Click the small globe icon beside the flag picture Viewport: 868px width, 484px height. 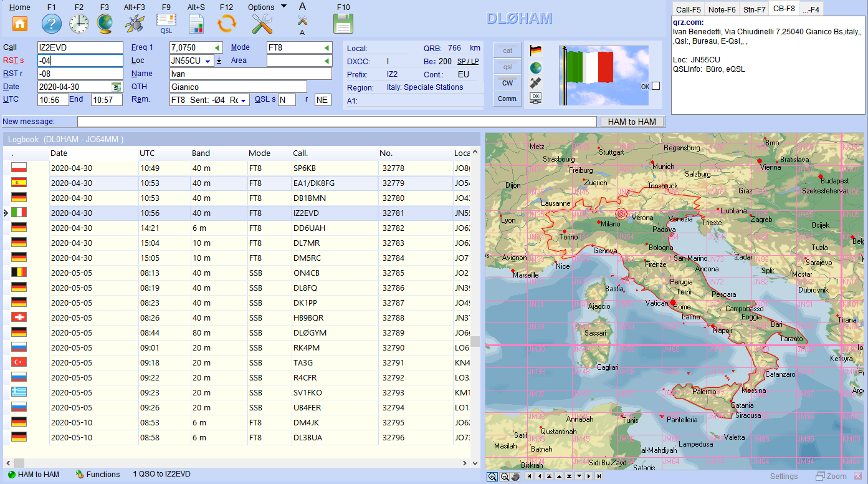[535, 67]
